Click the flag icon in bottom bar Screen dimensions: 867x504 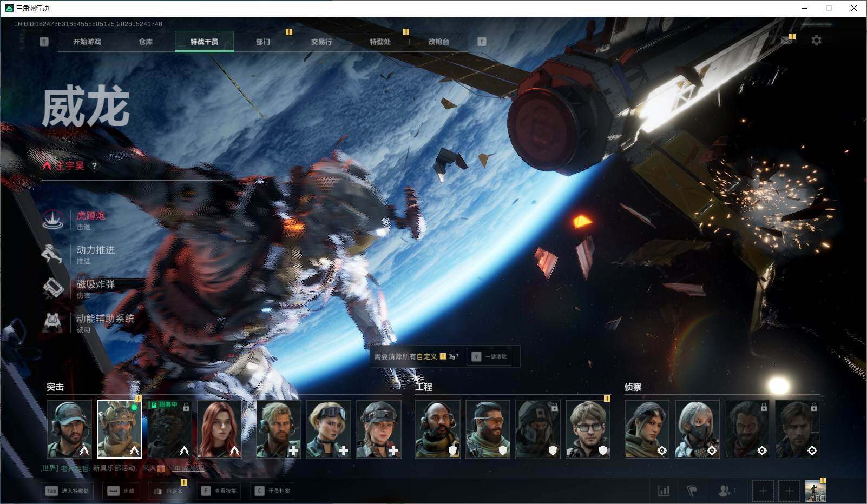click(x=692, y=491)
